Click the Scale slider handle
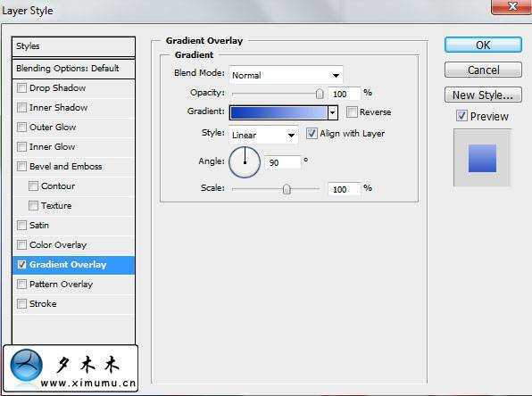The width and height of the screenshot is (532, 396). (x=287, y=189)
